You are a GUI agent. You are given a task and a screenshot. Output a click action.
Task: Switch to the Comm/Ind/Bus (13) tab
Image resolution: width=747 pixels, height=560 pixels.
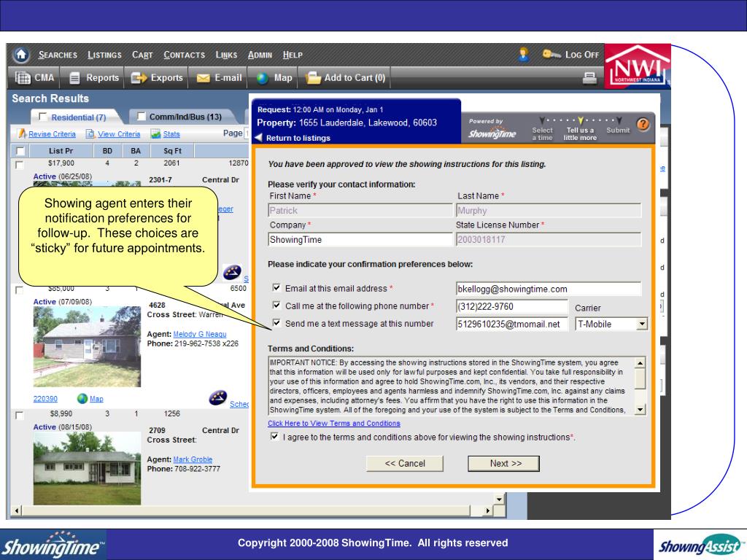coord(185,117)
